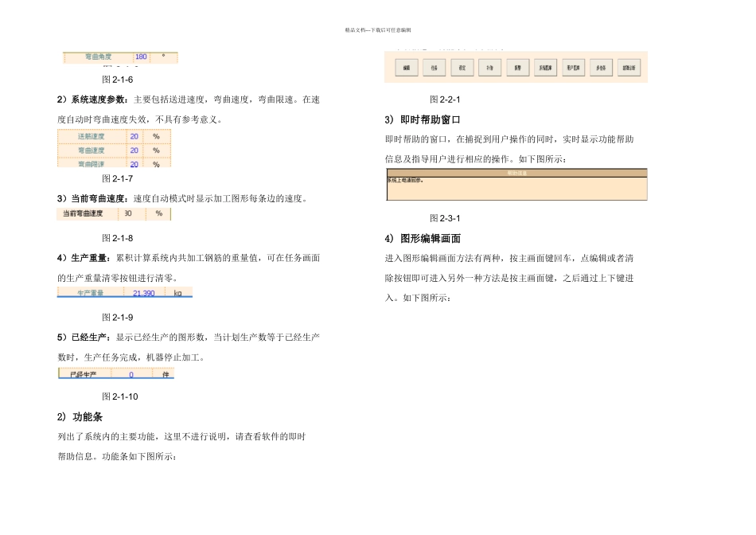Screen dimensions: 756x535
Task: Click the 图 2-1-7 caption
Action: [118, 178]
